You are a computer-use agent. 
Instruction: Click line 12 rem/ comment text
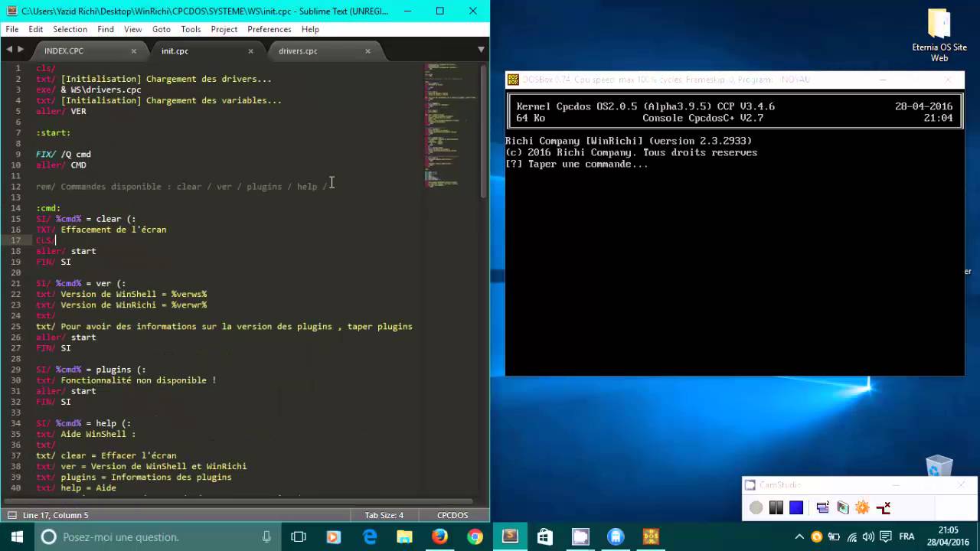pyautogui.click(x=181, y=186)
